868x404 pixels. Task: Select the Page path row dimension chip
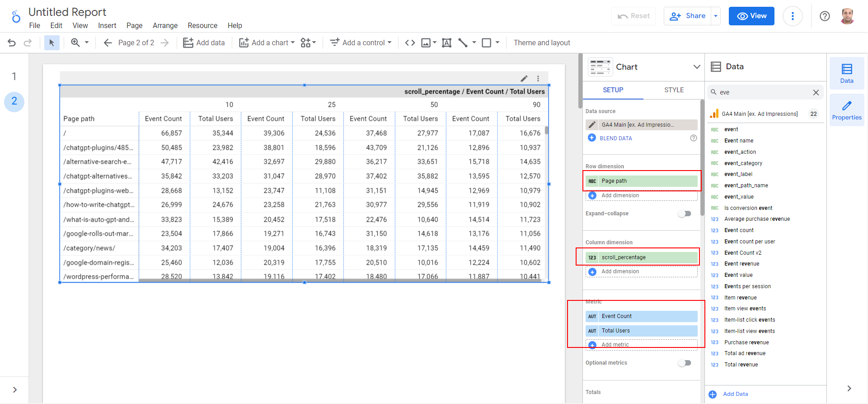(x=642, y=181)
